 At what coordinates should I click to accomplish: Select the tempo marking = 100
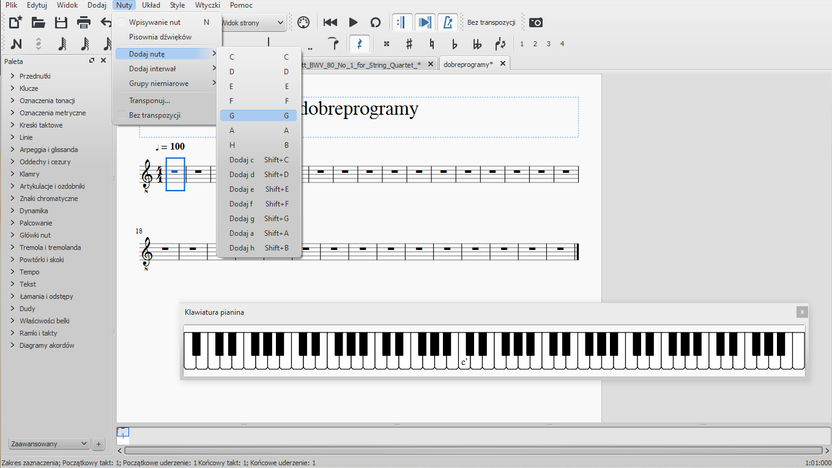170,146
